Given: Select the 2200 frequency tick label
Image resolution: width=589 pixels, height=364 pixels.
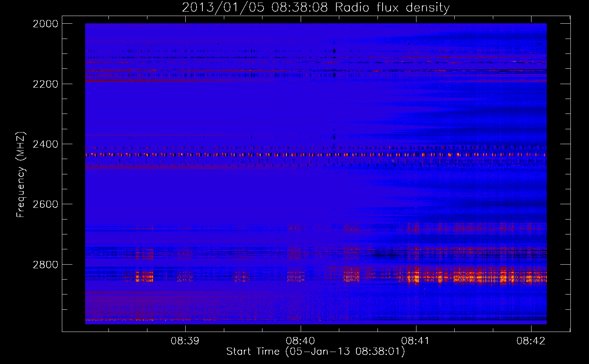Looking at the screenshot, I should pos(46,84).
